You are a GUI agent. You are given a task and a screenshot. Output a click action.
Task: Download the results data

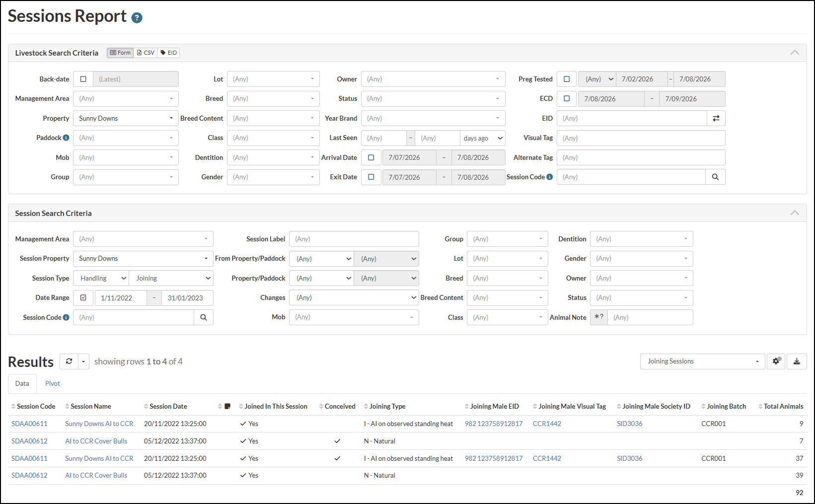click(x=797, y=361)
